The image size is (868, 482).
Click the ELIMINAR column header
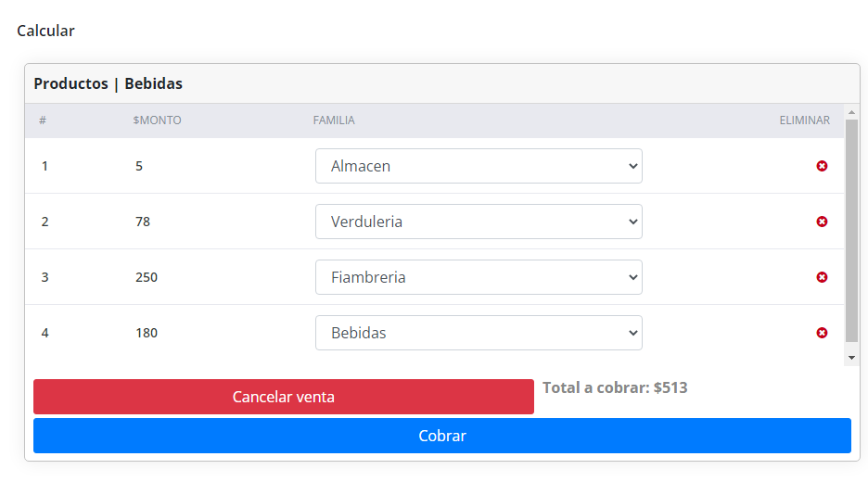tap(804, 120)
